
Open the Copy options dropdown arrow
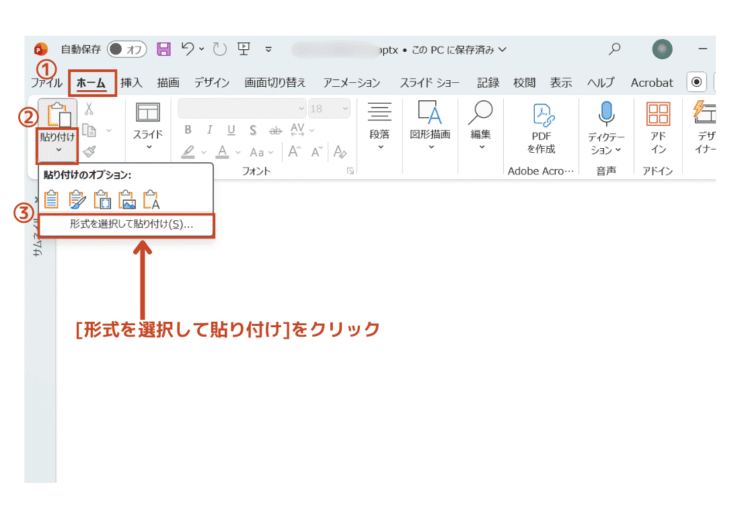coord(109,130)
